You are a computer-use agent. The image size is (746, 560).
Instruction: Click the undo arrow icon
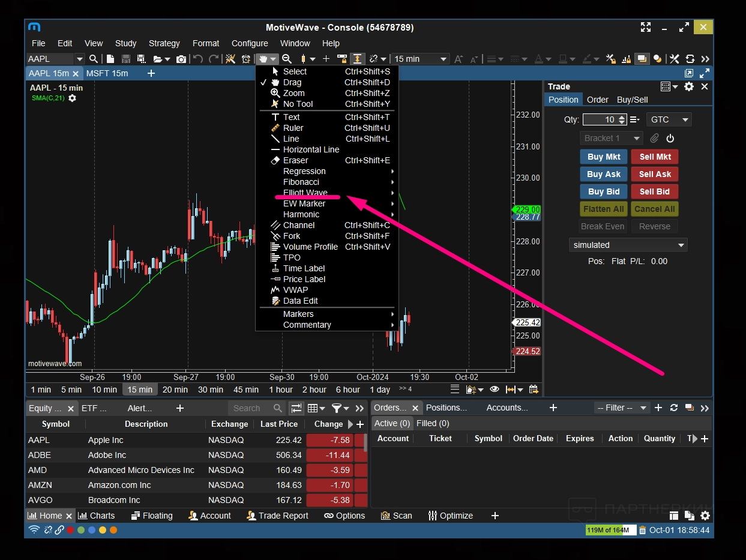(x=198, y=59)
